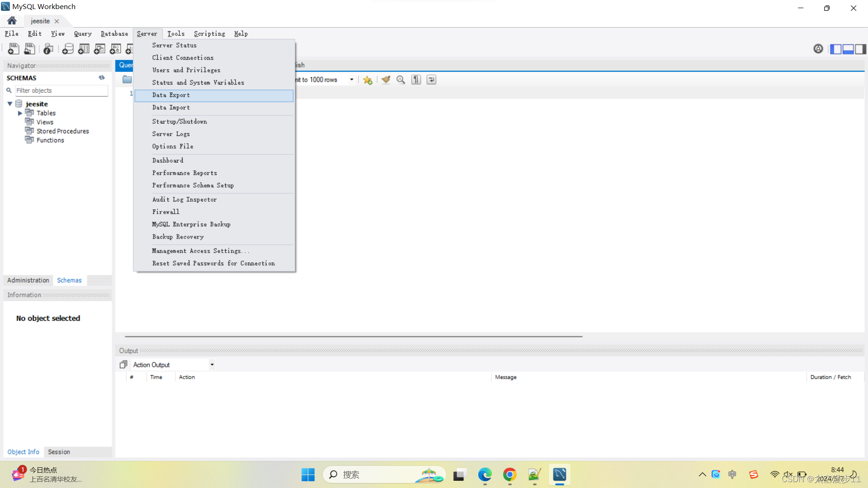Choose Performance Reports menu entry
Image resolution: width=868 pixels, height=488 pixels.
tap(214, 173)
